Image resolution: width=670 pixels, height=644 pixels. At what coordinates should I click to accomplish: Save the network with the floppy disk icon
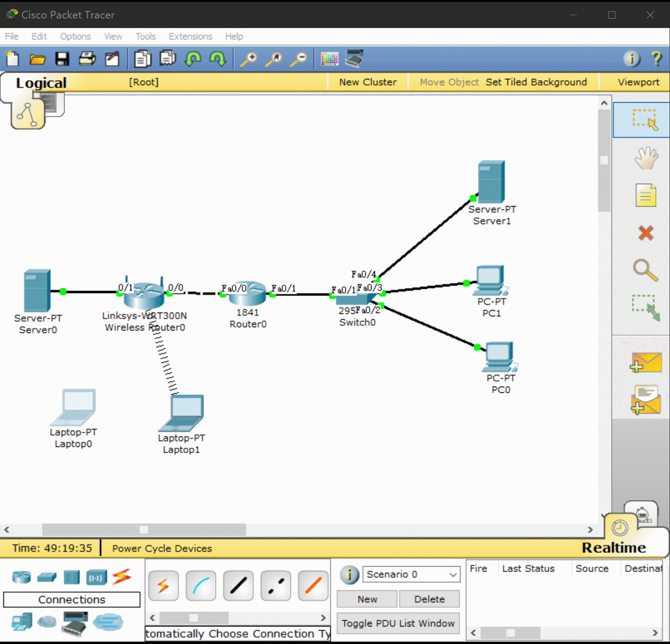62,59
